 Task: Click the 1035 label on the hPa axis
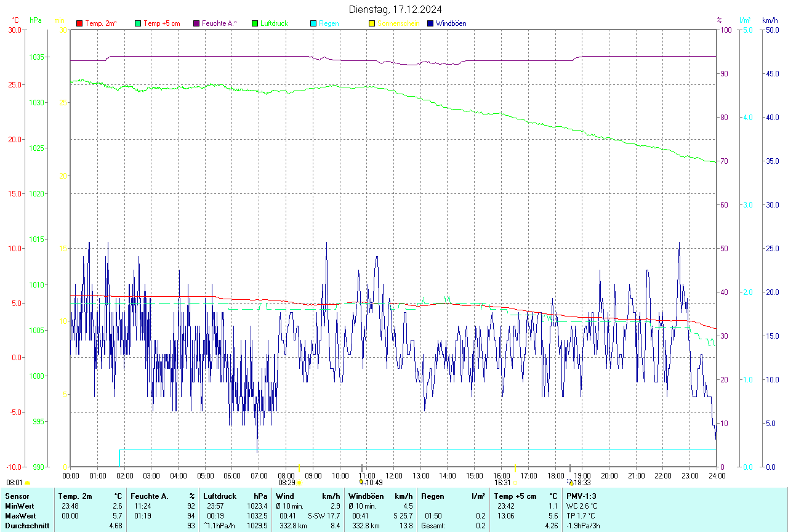(36, 57)
